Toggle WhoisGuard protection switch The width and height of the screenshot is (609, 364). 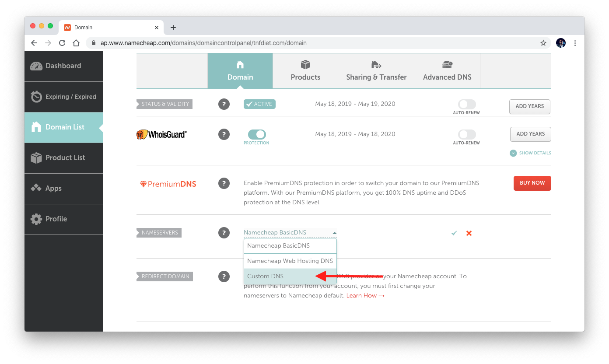[x=257, y=134]
